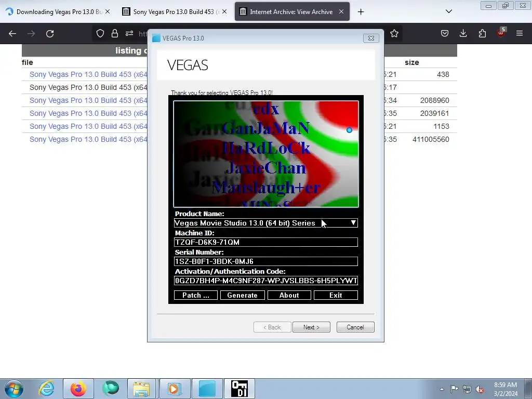Click the size column header

(411, 62)
